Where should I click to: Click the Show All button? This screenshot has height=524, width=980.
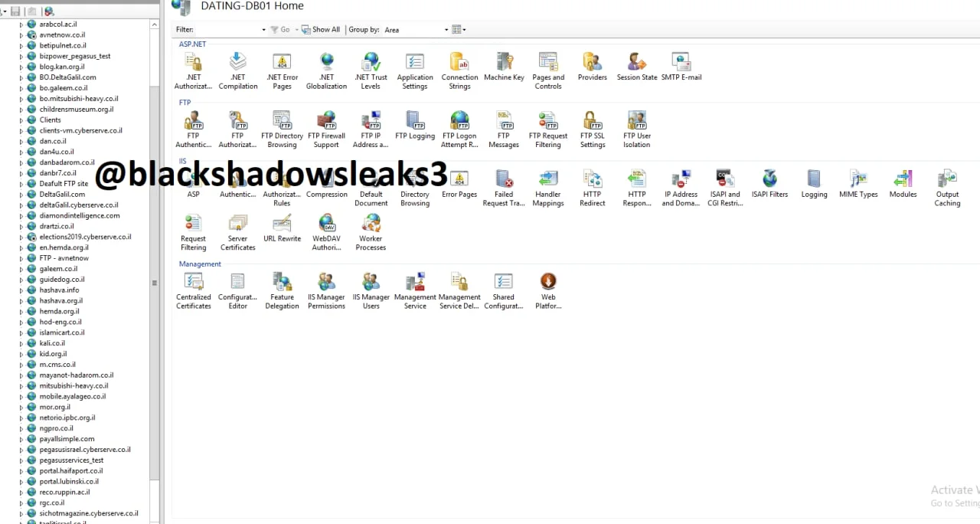321,30
